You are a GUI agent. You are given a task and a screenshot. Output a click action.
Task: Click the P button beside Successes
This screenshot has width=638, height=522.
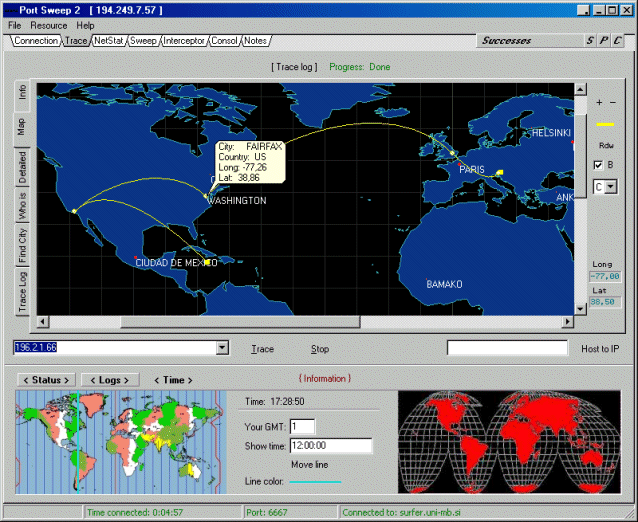604,41
